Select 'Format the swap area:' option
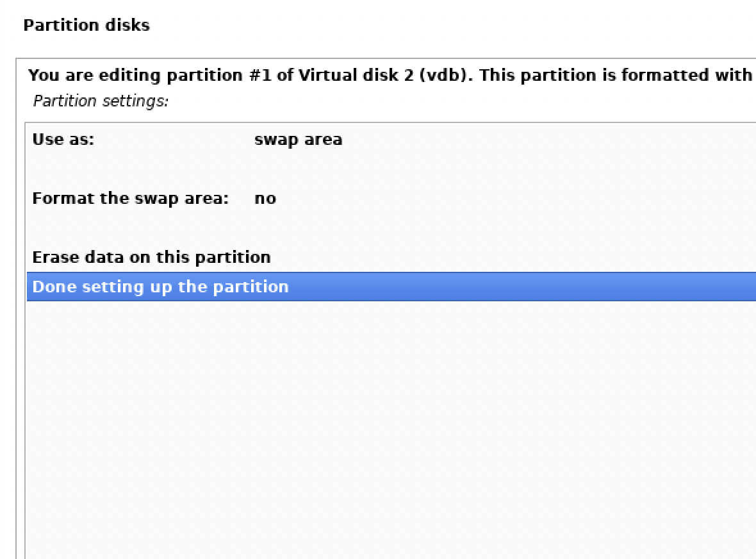The width and height of the screenshot is (756, 559). point(130,198)
